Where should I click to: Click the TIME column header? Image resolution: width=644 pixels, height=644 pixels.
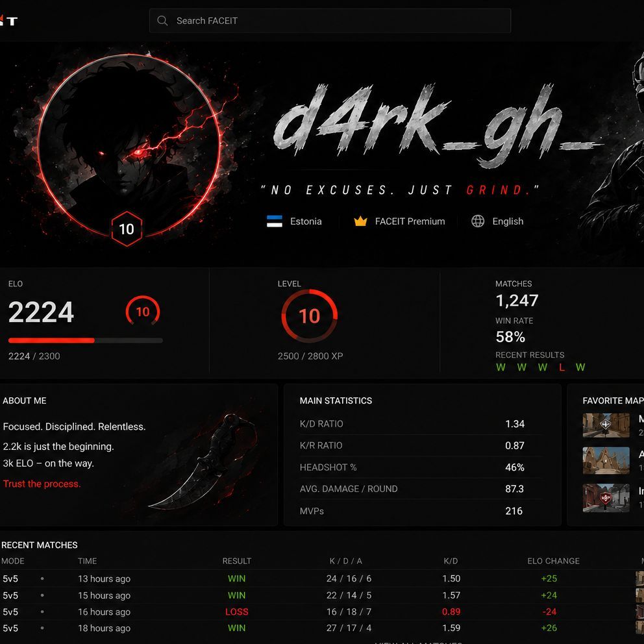87,561
